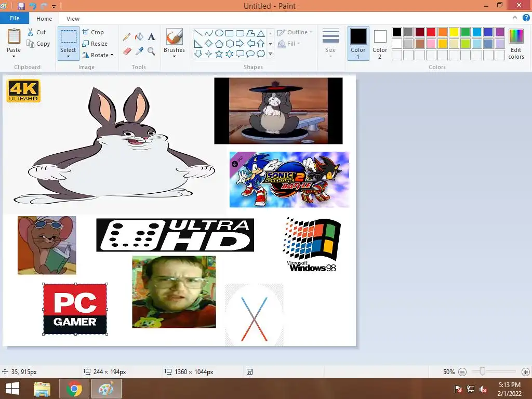Screen dimensions: 532x399
Task: Open Customize Quick Access Toolbar arrow
Action: click(x=54, y=6)
